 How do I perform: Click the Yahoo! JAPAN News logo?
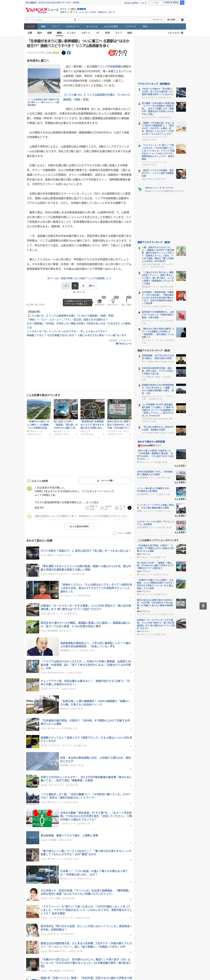click(42, 10)
